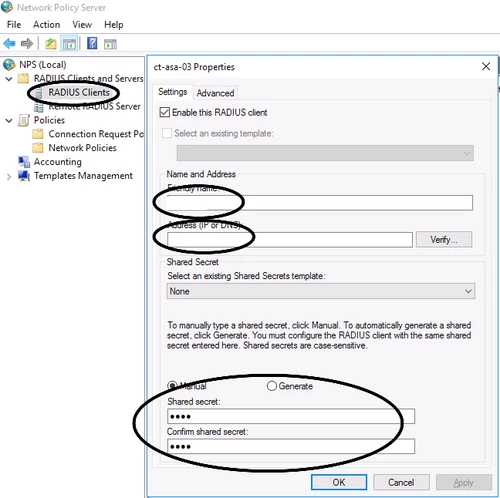Screen dimensions: 500x498
Task: Click OK to save properties
Action: click(x=339, y=482)
